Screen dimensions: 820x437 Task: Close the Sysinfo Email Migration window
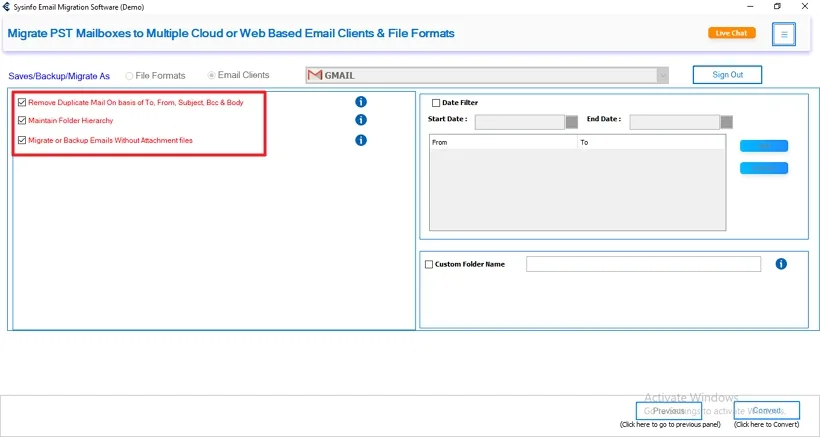click(805, 6)
